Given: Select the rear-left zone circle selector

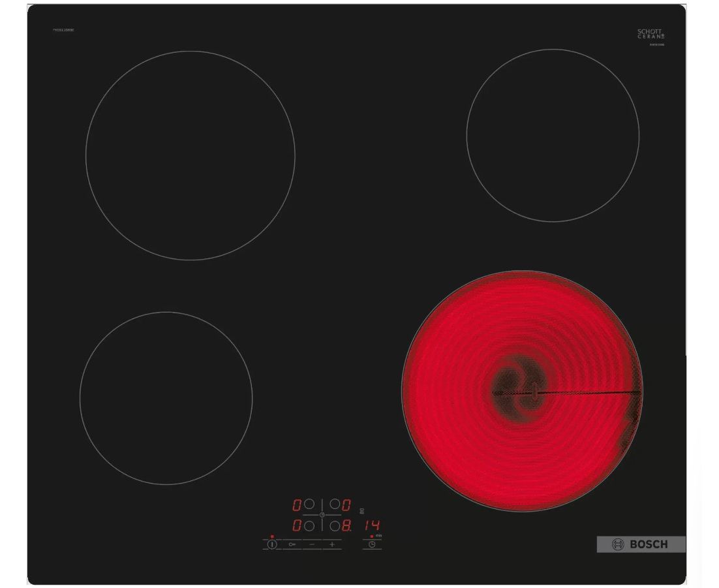Looking at the screenshot, I should point(309,504).
